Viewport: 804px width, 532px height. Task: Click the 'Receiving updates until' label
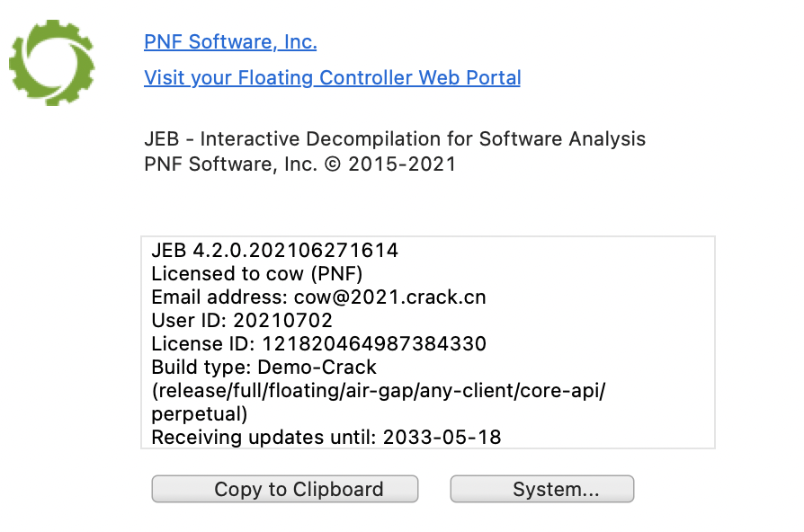point(264,437)
